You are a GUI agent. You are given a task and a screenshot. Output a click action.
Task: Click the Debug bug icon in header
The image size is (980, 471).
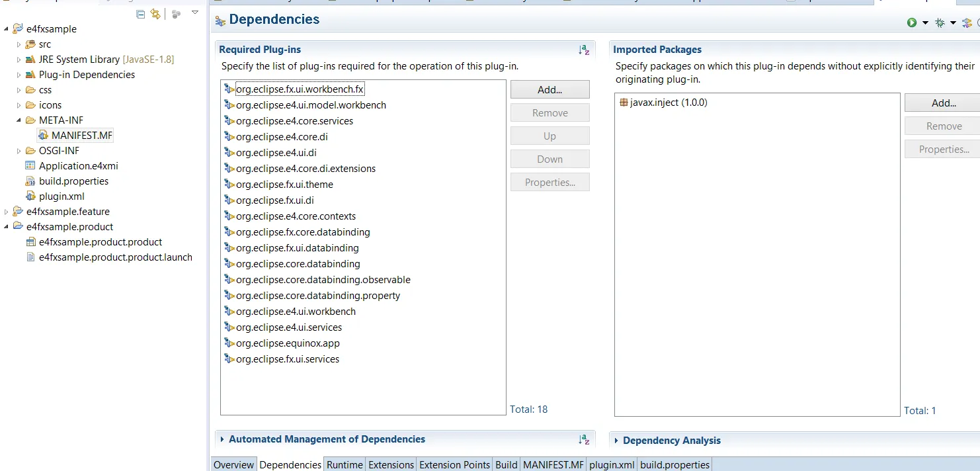(x=940, y=22)
